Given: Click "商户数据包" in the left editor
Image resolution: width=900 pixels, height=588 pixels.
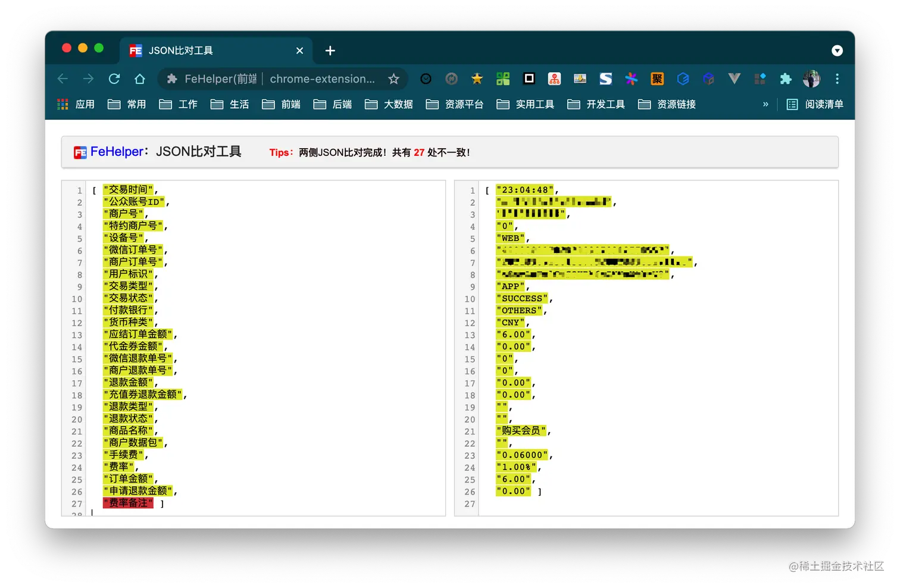Looking at the screenshot, I should 133,443.
